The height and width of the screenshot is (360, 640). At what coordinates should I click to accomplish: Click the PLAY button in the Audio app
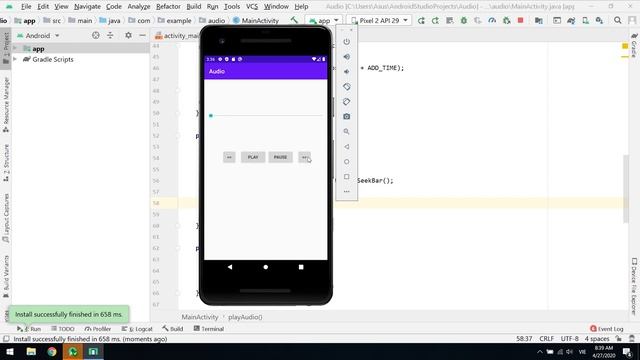(x=253, y=157)
